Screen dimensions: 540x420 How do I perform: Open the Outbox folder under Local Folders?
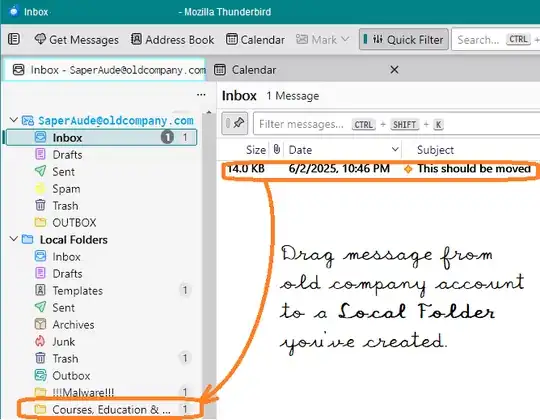tap(102, 375)
